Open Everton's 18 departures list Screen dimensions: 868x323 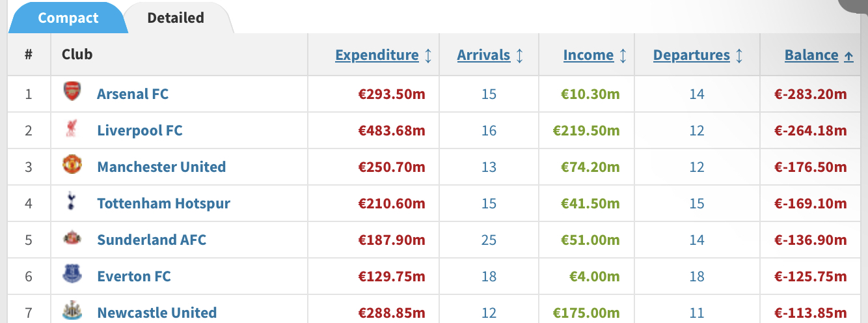pos(697,276)
